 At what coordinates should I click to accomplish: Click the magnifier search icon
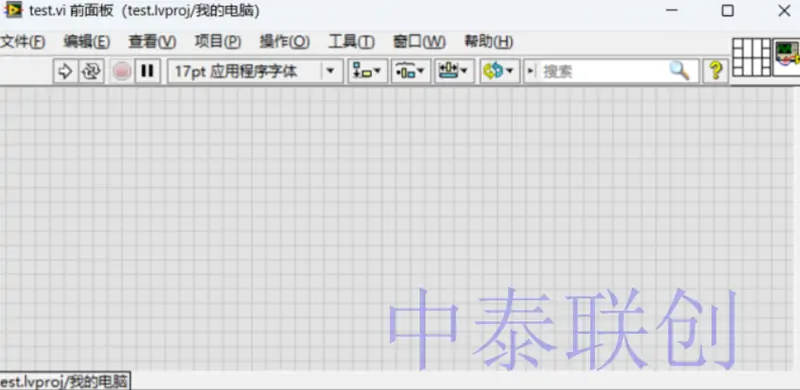[680, 71]
